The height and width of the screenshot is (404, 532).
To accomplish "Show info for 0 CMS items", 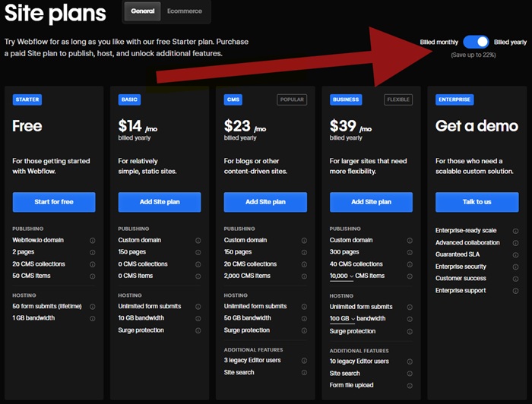I will coord(198,276).
